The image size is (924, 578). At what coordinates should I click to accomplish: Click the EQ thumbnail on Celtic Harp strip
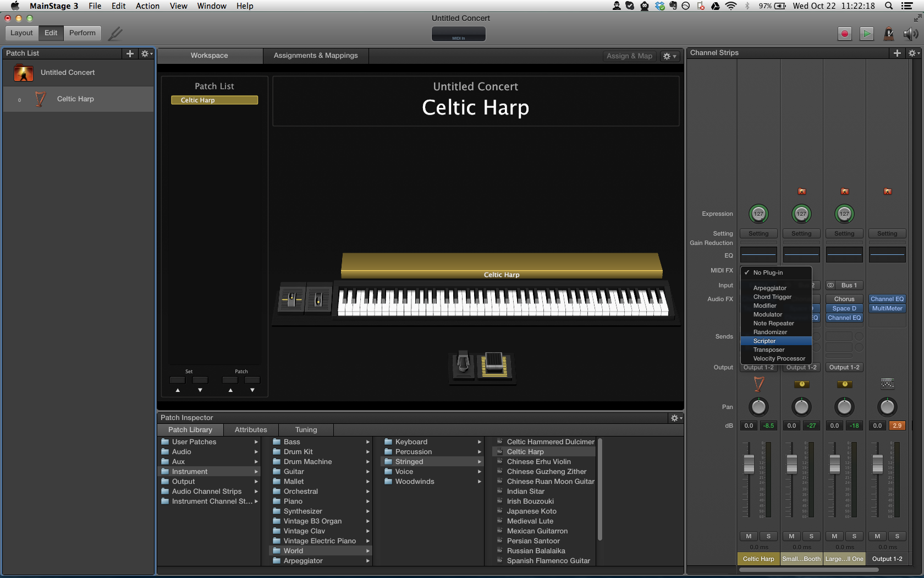click(758, 255)
